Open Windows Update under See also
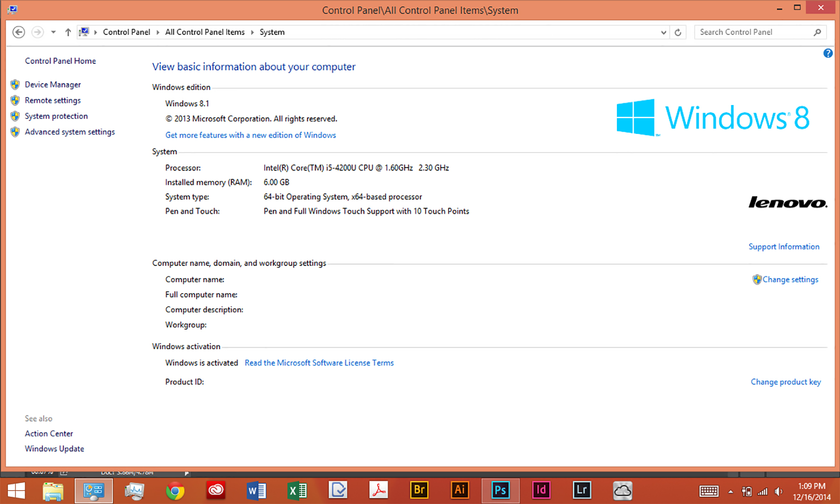Image resolution: width=840 pixels, height=504 pixels. coord(55,448)
